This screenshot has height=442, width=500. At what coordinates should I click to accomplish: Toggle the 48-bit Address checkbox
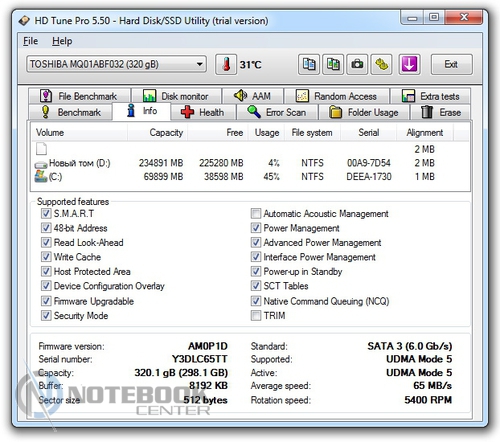coord(46,228)
